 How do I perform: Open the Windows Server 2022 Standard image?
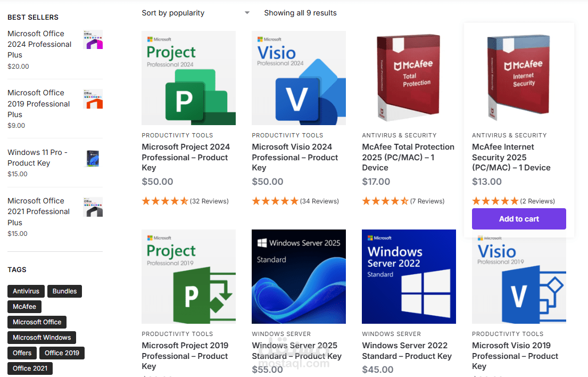click(409, 276)
